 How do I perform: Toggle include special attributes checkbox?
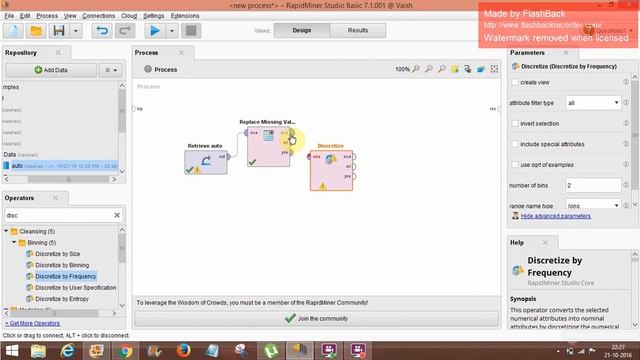515,144
